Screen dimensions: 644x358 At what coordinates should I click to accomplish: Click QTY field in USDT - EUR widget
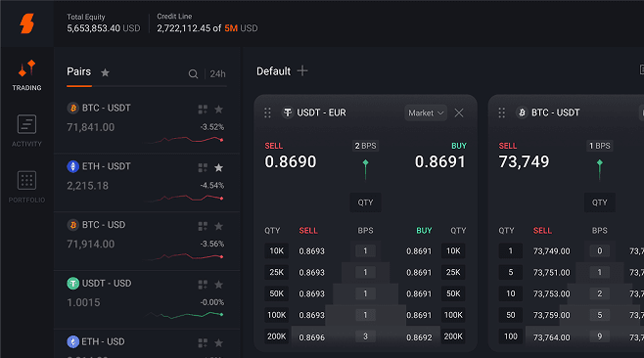pyautogui.click(x=365, y=202)
